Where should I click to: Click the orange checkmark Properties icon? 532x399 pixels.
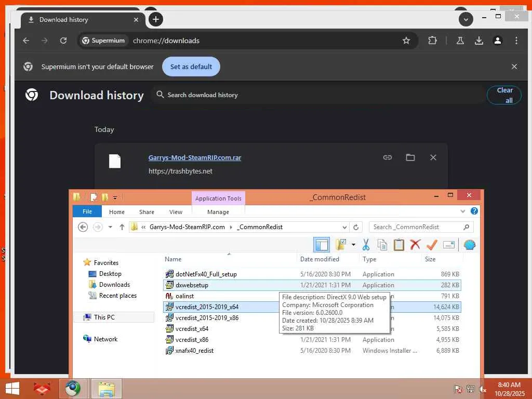pyautogui.click(x=432, y=245)
